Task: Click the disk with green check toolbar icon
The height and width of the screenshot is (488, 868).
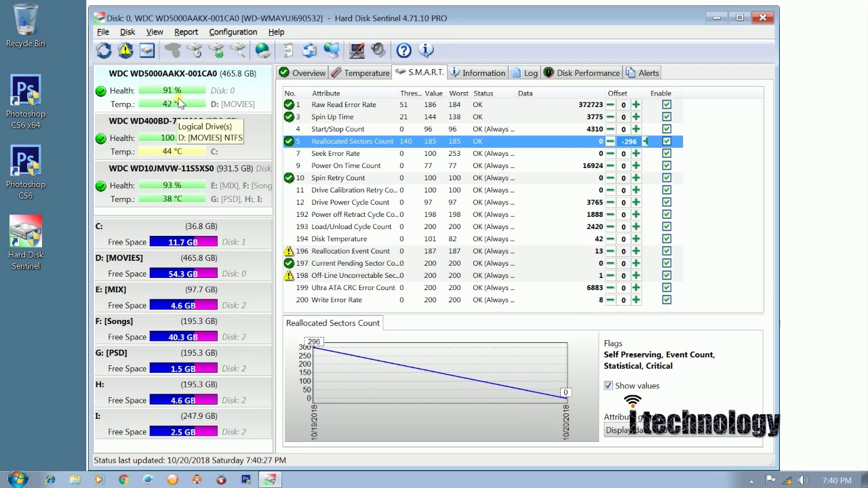Action: coord(216,50)
